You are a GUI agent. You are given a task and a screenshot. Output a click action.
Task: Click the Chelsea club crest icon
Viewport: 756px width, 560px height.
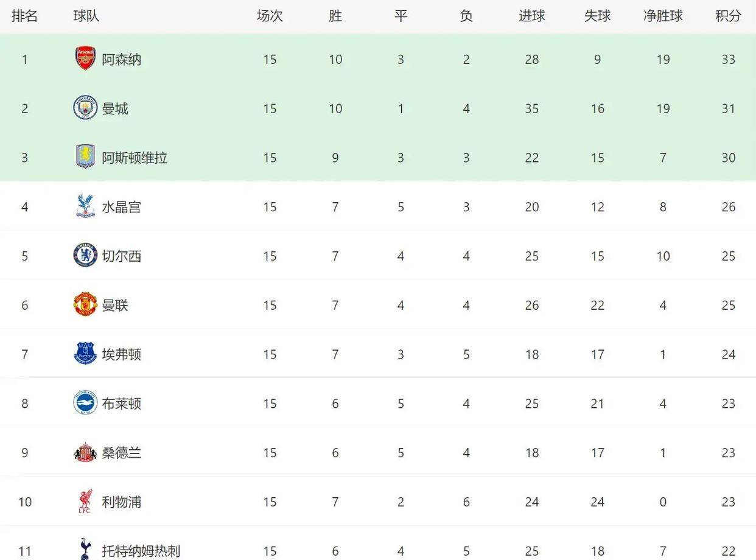click(85, 256)
